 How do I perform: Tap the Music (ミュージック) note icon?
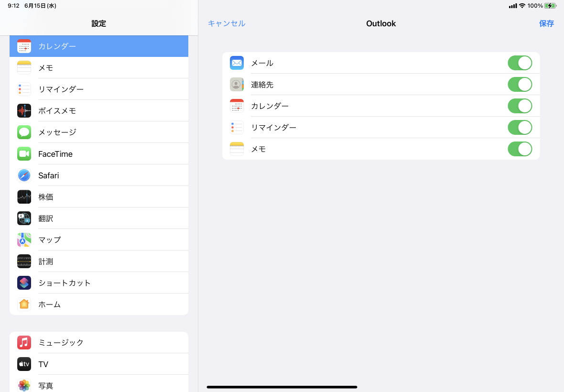(x=24, y=343)
